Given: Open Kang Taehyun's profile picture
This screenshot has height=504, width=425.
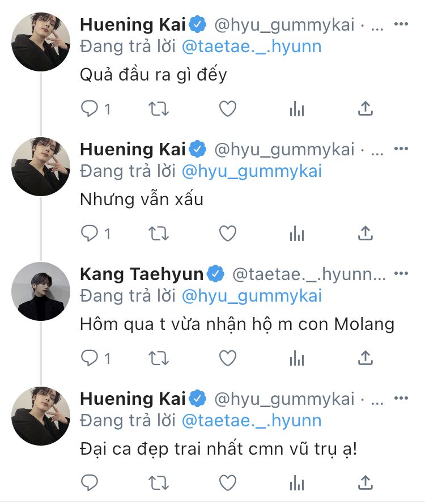Looking at the screenshot, I should pyautogui.click(x=40, y=291).
